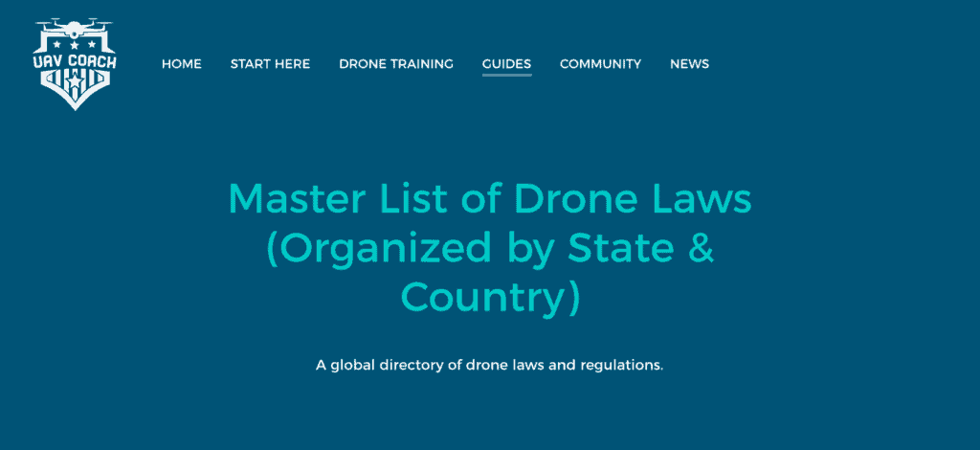Viewport: 980px width, 450px height.
Task: Open the Drone Training menu
Action: pyautogui.click(x=396, y=64)
